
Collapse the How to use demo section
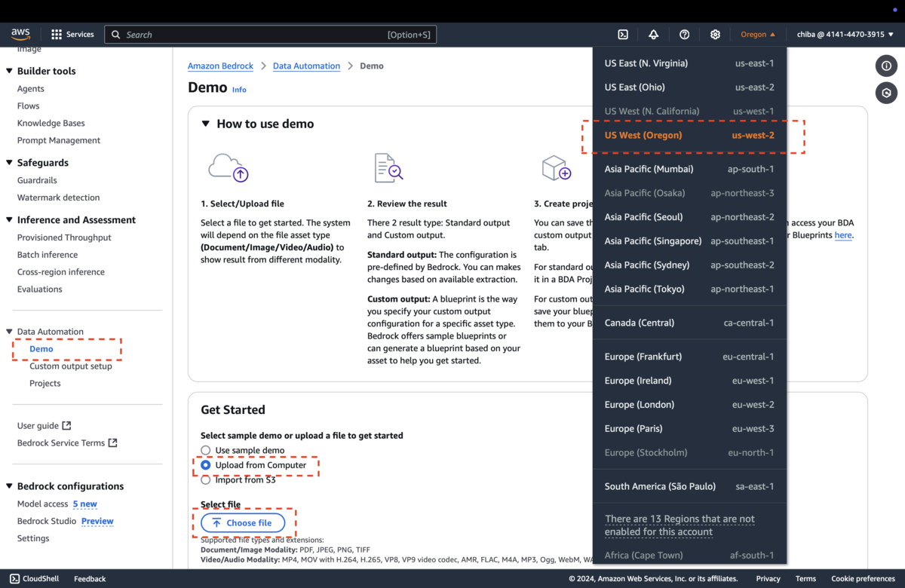205,124
